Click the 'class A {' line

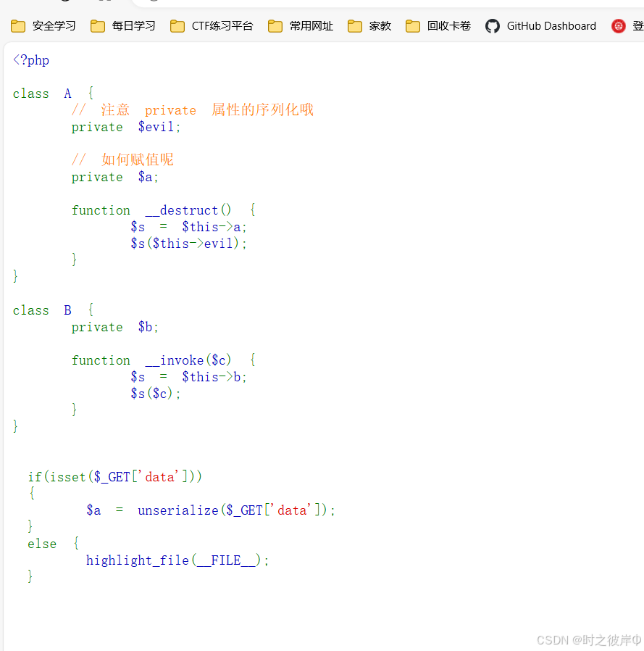[53, 94]
